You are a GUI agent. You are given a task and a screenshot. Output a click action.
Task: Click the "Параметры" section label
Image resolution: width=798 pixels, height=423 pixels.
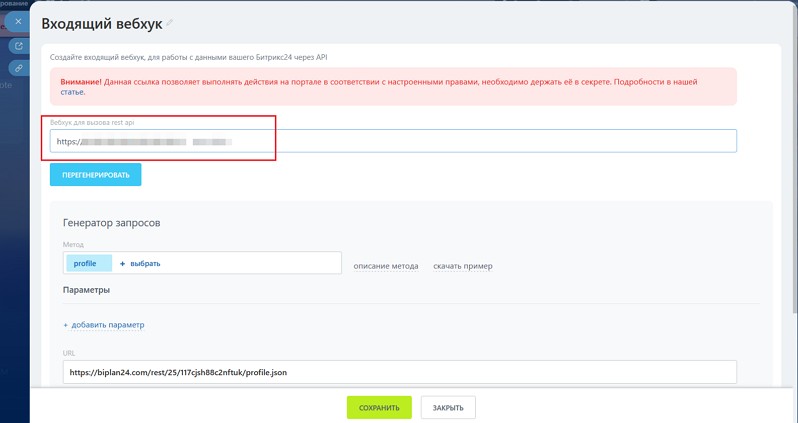pos(87,290)
